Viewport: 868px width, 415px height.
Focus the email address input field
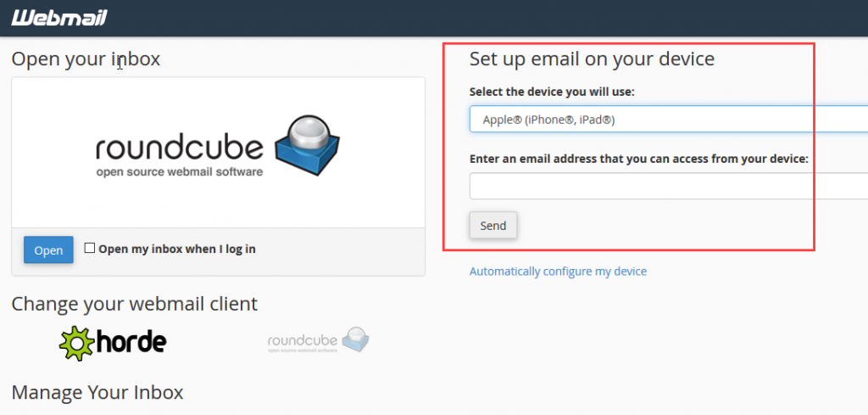pos(668,186)
